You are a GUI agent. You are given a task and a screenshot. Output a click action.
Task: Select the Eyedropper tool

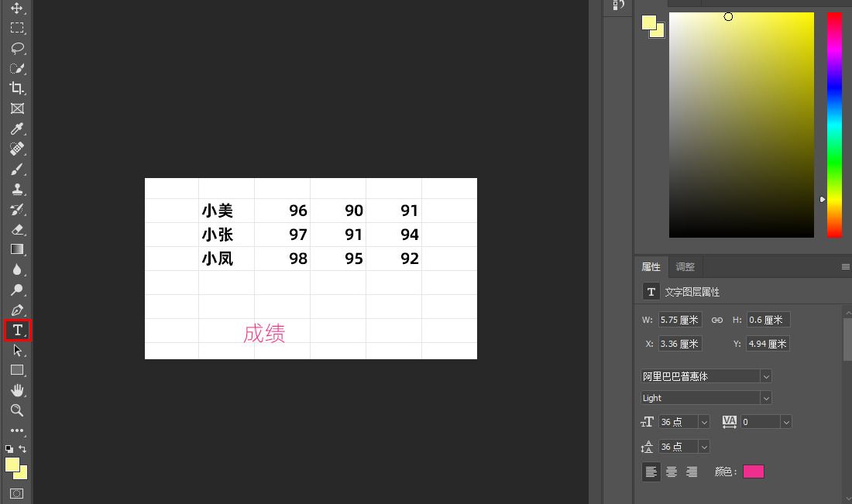pos(17,129)
